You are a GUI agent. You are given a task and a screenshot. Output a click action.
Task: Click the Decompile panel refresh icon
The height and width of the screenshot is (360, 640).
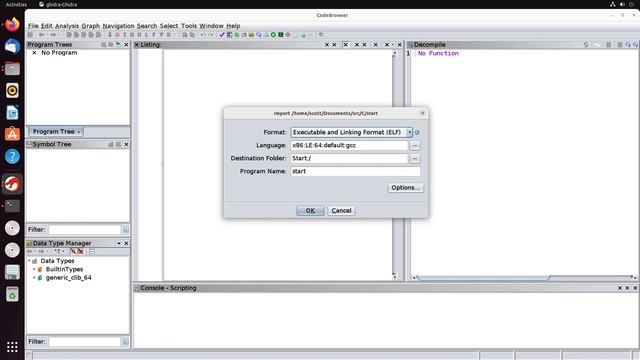pos(586,44)
